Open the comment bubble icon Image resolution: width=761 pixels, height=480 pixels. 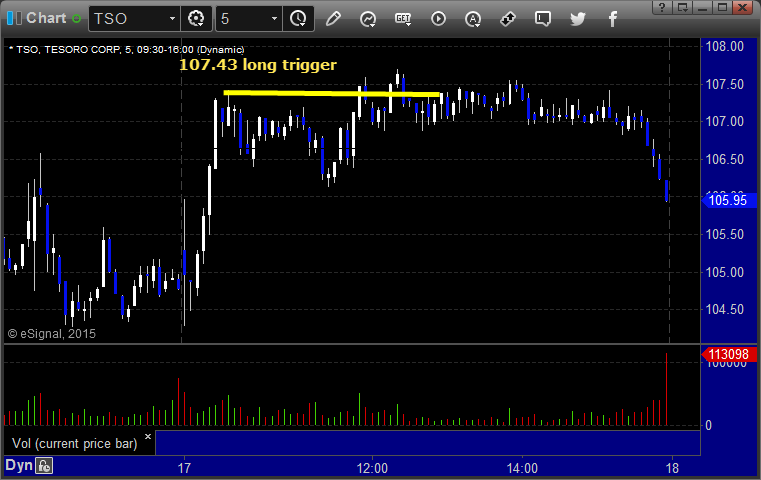tap(543, 19)
